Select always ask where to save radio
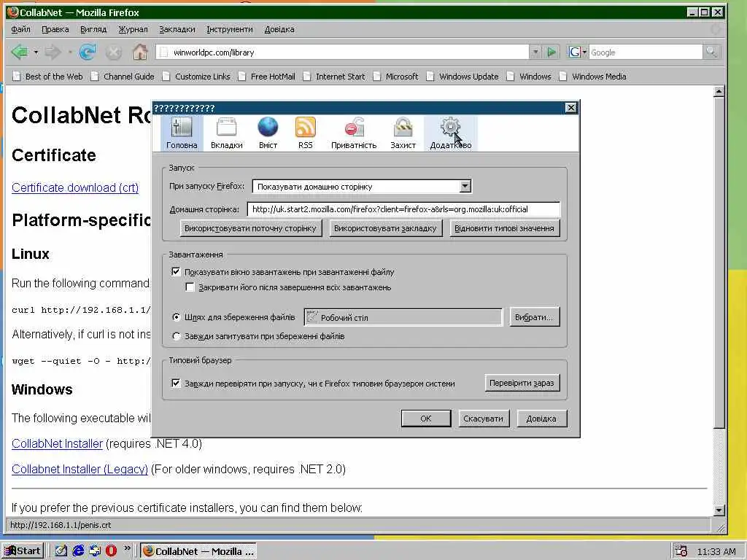This screenshot has height=560, width=747. (x=177, y=336)
